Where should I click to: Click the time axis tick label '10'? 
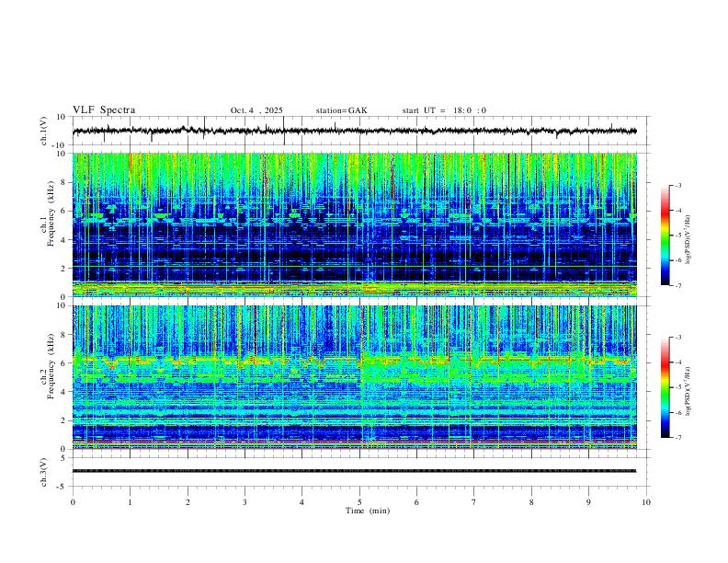pos(646,502)
